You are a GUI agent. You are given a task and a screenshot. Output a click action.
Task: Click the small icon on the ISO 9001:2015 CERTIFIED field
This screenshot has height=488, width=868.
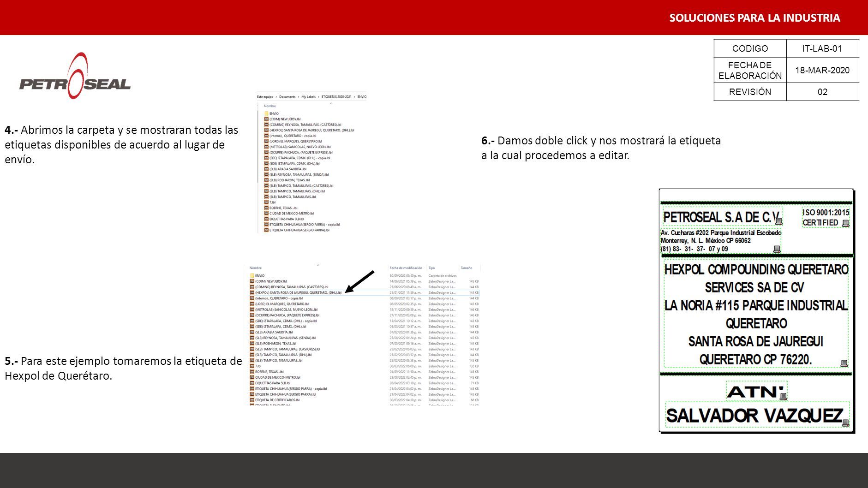pos(845,223)
